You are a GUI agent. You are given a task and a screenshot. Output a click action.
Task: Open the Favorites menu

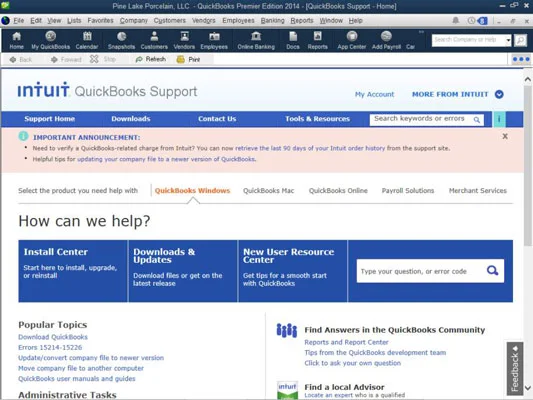tap(100, 21)
